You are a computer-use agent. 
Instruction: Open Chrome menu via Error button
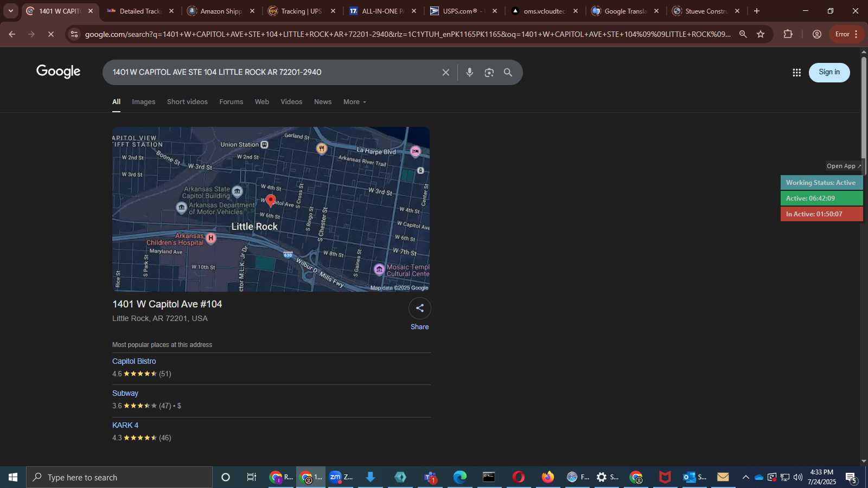[847, 34]
